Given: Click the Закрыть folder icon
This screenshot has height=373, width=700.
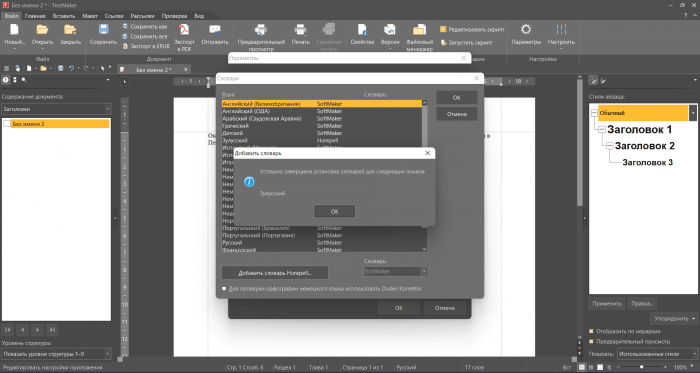Looking at the screenshot, I should click(70, 30).
